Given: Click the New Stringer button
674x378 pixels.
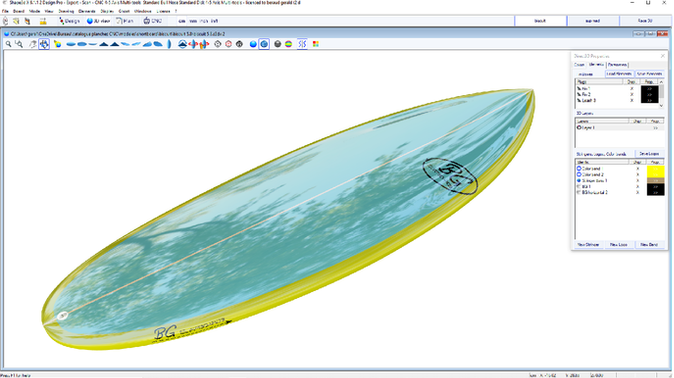Looking at the screenshot, I should click(588, 244).
